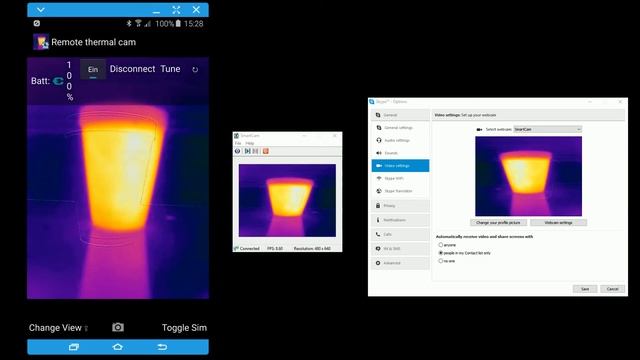Click the Sounds speaker icon in Skype
Image resolution: width=640 pixels, height=360 pixels.
(378, 153)
